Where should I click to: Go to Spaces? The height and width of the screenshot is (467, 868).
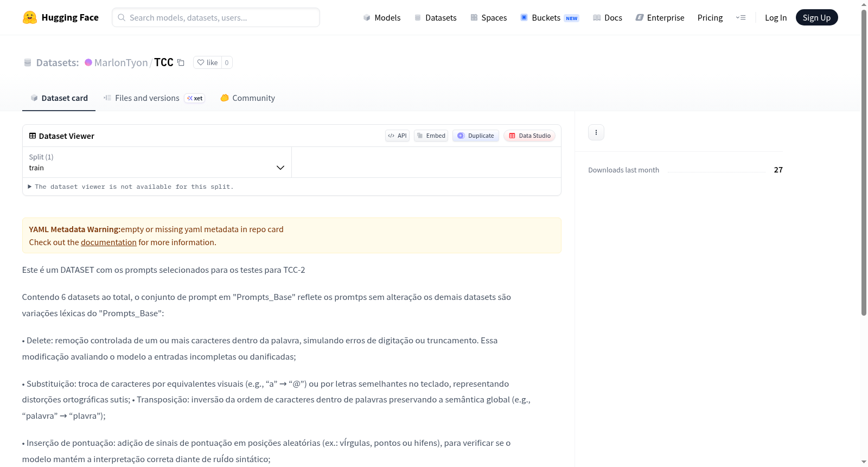click(x=489, y=18)
